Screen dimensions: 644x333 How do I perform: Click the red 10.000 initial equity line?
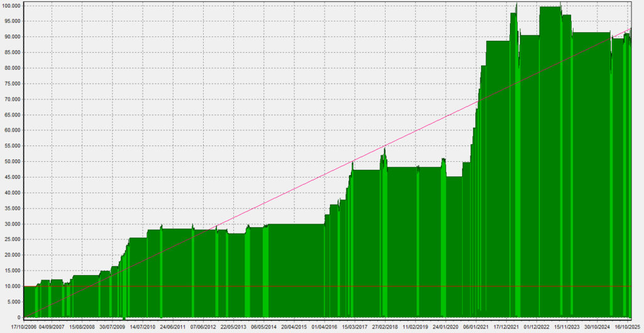click(328, 286)
